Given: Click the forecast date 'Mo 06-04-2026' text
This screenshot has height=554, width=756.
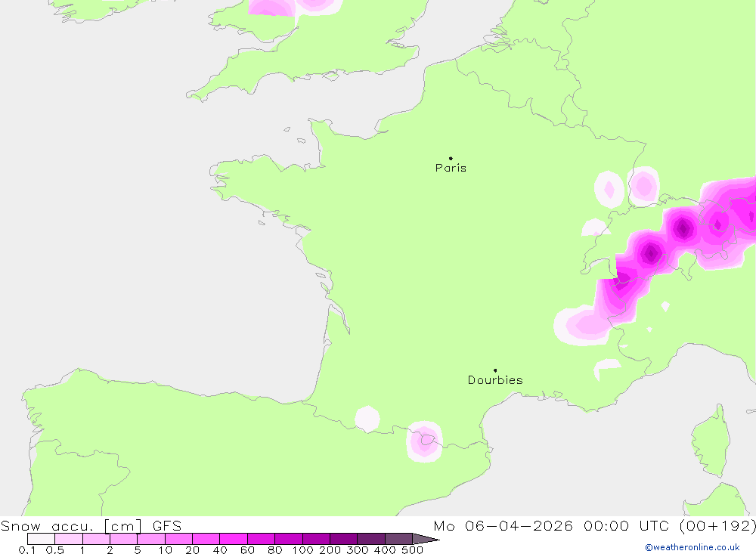Looking at the screenshot, I should [x=503, y=525].
